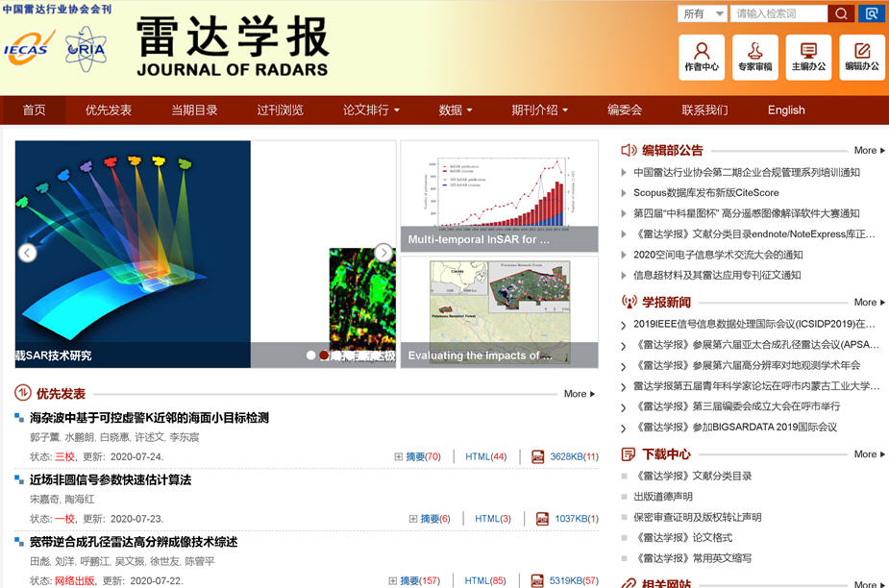Expand the 期刊介绍 navigation dropdown
The width and height of the screenshot is (889, 588).
pyautogui.click(x=539, y=110)
